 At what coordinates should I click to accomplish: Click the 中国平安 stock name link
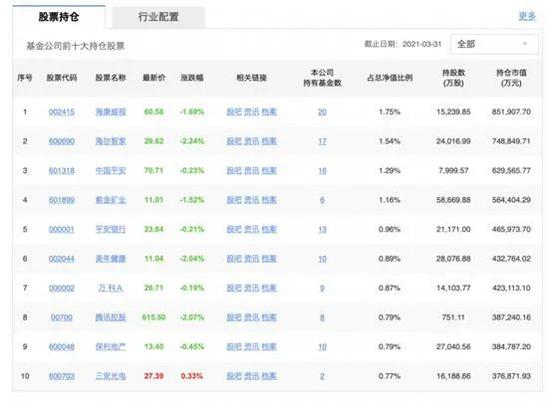[110, 171]
